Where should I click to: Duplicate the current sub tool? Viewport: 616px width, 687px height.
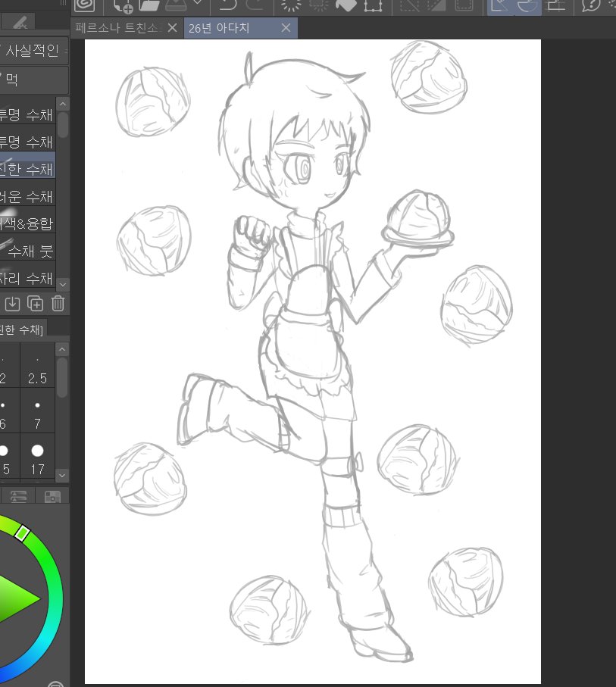pos(35,303)
